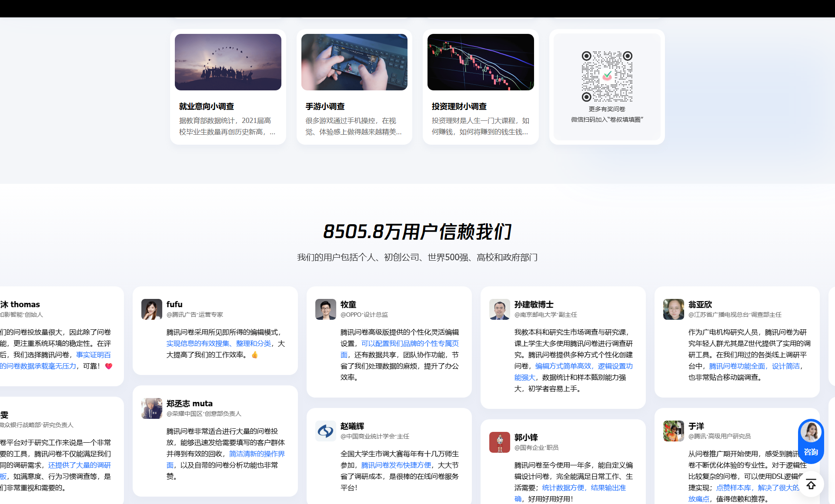This screenshot has height=504, width=835.
Task: Click the 手游小调查 description text
Action: tap(354, 126)
